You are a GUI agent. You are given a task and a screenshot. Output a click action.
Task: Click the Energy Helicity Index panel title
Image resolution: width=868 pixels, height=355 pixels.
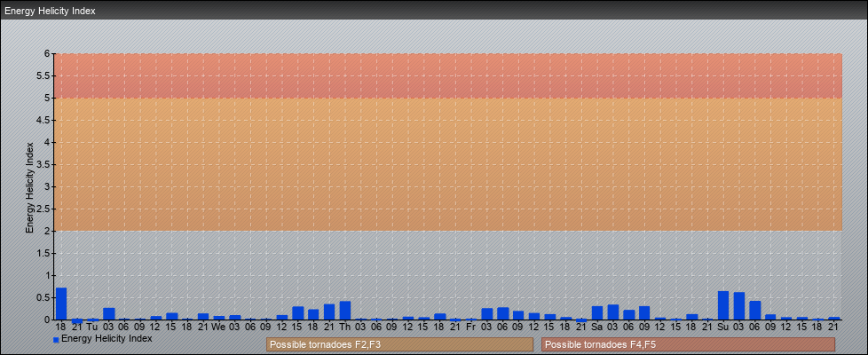click(x=50, y=11)
